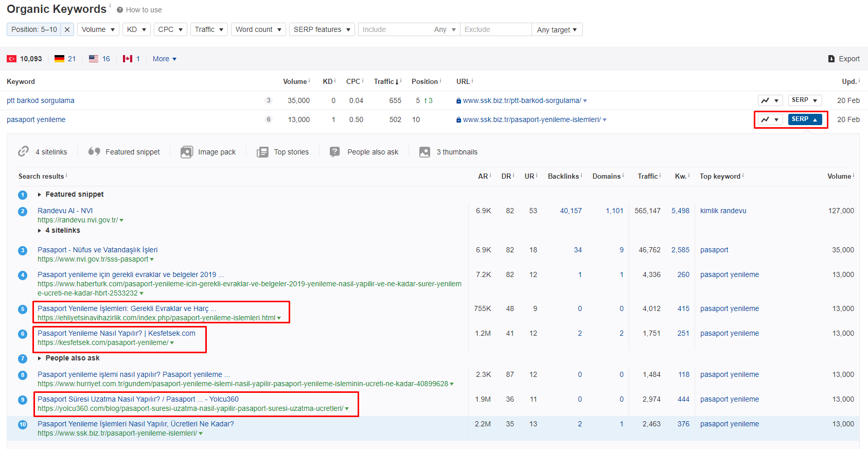Click the 2,585 keywords count

[x=680, y=250]
